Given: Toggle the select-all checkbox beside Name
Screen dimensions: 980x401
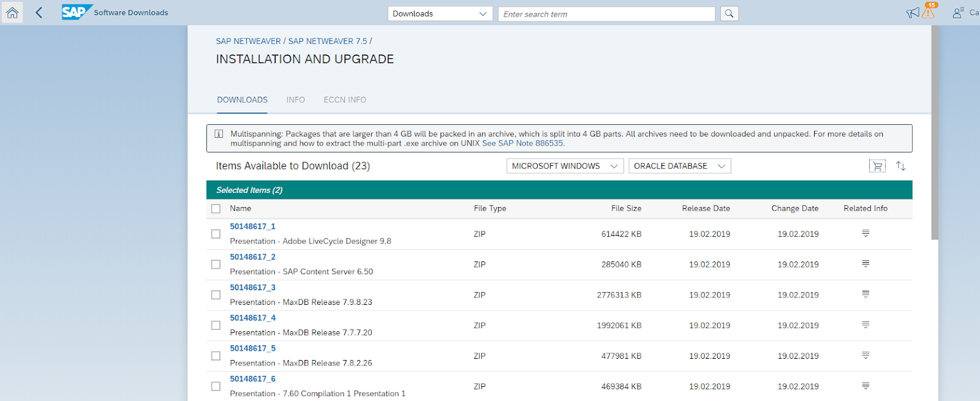Looking at the screenshot, I should [216, 209].
